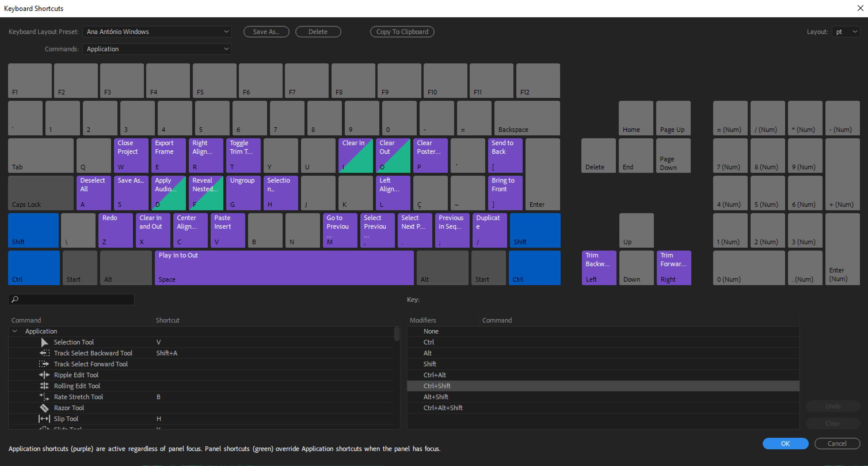
Task: Toggle the left Shift modifier key
Action: click(33, 230)
